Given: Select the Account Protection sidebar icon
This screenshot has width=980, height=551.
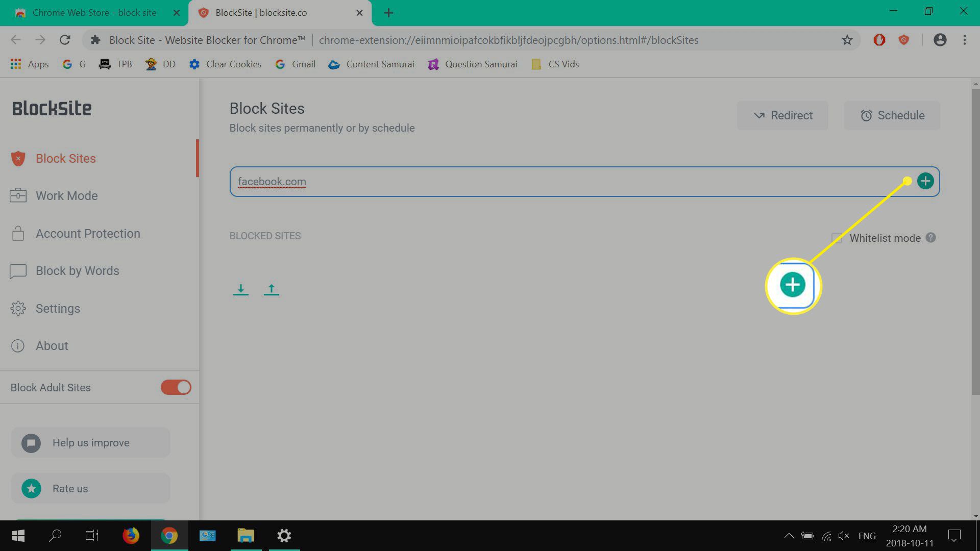Looking at the screenshot, I should (x=18, y=233).
